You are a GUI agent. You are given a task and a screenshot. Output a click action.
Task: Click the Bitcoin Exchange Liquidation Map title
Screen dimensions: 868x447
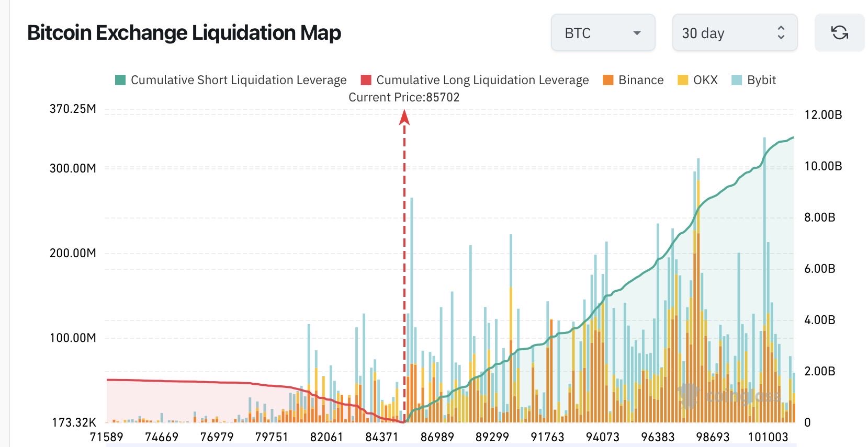click(184, 33)
